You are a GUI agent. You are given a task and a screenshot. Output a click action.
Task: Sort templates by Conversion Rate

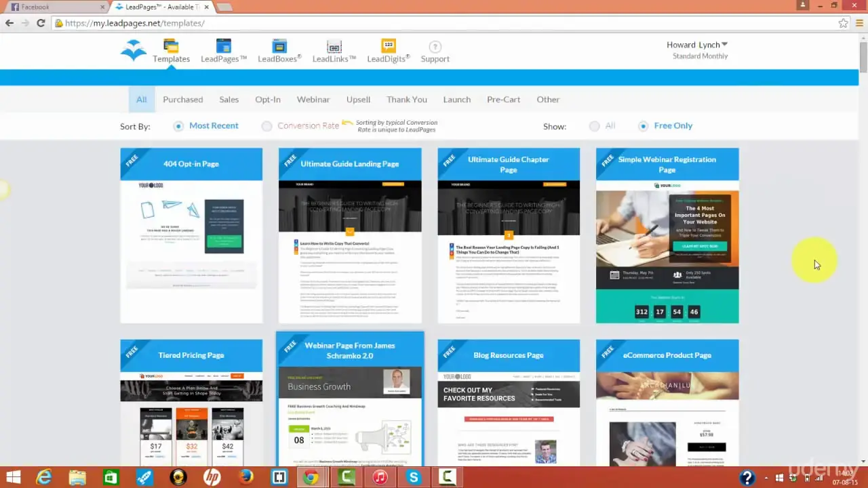[267, 126]
